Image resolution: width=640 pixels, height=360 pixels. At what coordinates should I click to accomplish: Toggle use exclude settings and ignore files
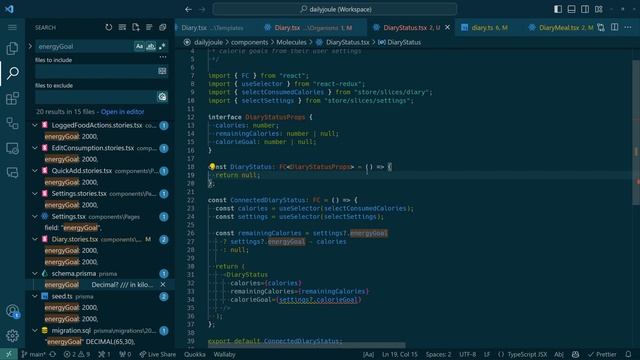pyautogui.click(x=162, y=97)
